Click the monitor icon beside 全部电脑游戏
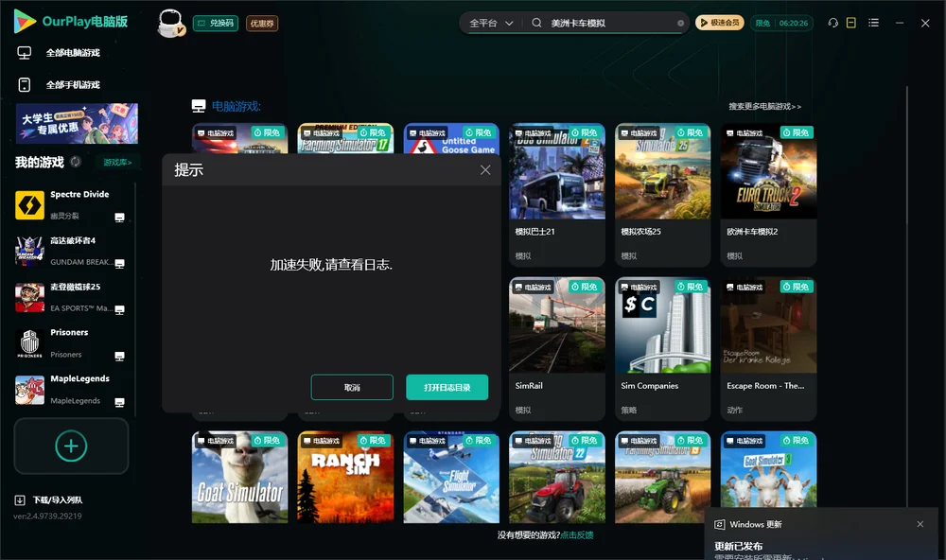The image size is (946, 560). point(25,53)
